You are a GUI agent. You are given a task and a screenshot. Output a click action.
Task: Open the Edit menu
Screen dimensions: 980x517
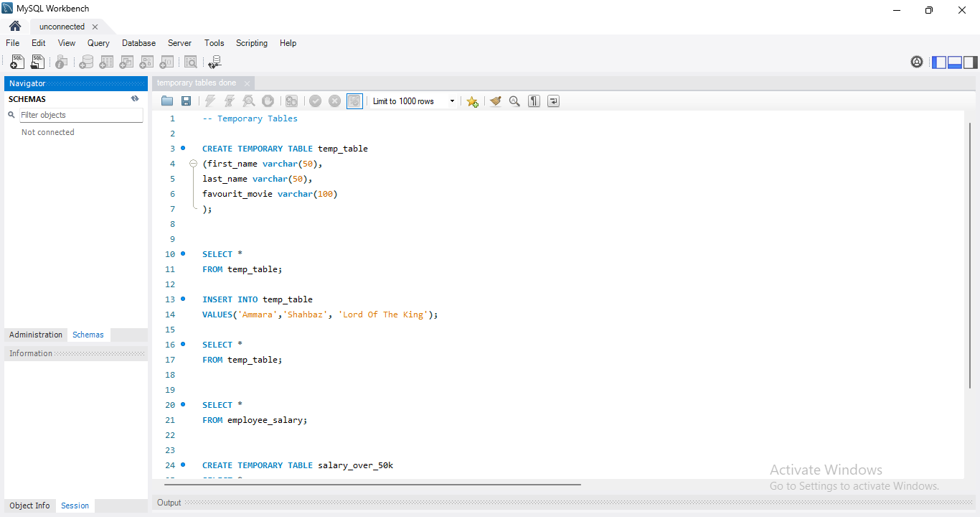point(39,43)
